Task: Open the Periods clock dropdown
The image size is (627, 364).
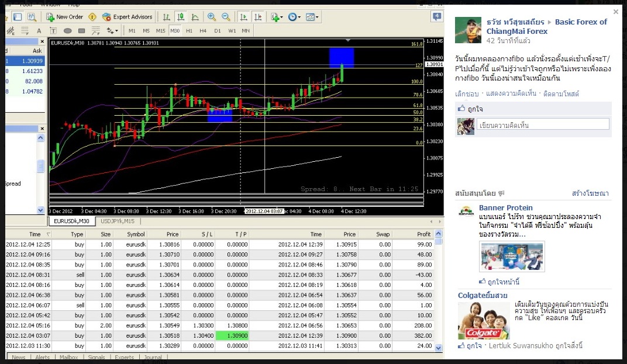Action: coord(294,17)
